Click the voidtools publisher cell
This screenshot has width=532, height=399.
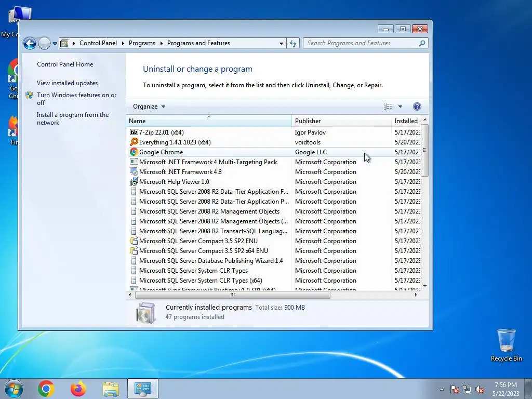(x=308, y=142)
